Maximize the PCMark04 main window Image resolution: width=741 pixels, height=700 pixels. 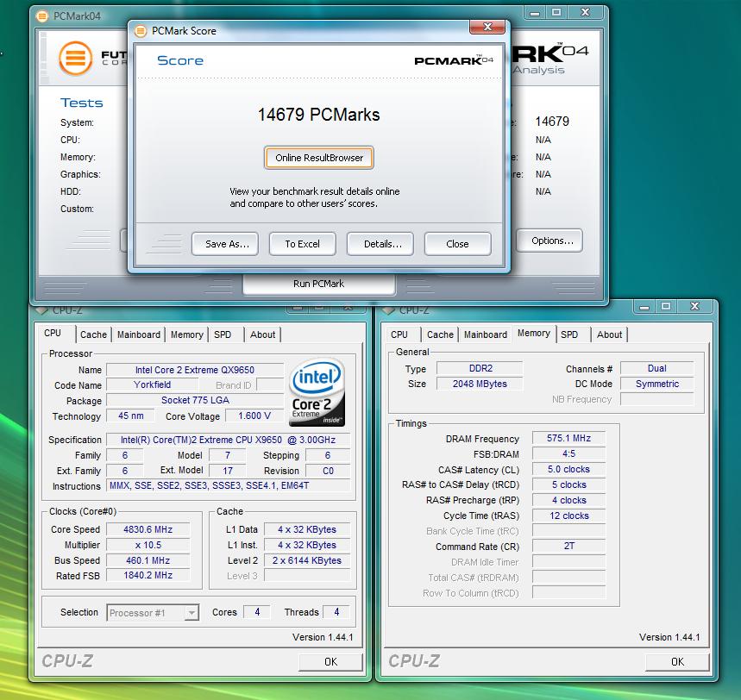click(556, 13)
